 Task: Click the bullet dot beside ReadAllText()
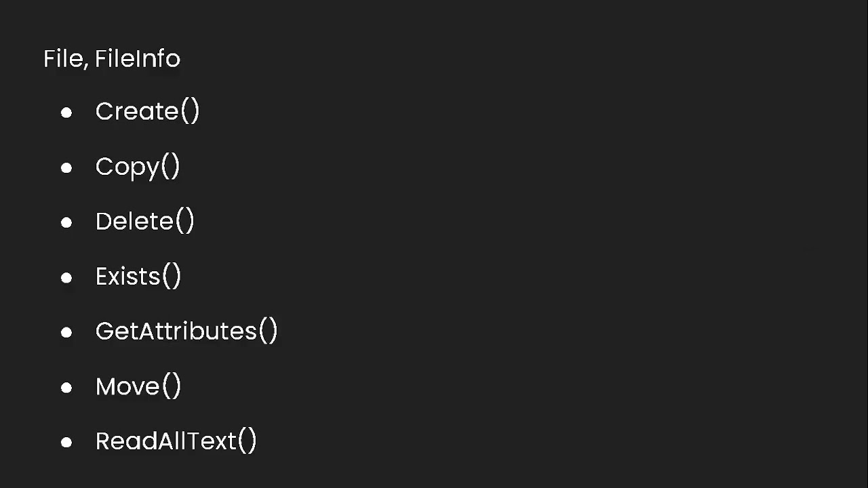click(x=66, y=442)
